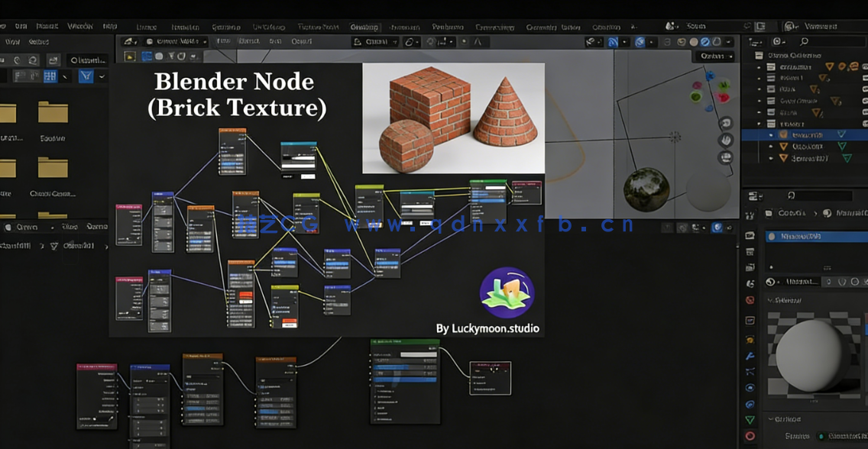Toggle the Cube collection's visibility in the Outliner
The height and width of the screenshot is (449, 868).
tap(865, 89)
